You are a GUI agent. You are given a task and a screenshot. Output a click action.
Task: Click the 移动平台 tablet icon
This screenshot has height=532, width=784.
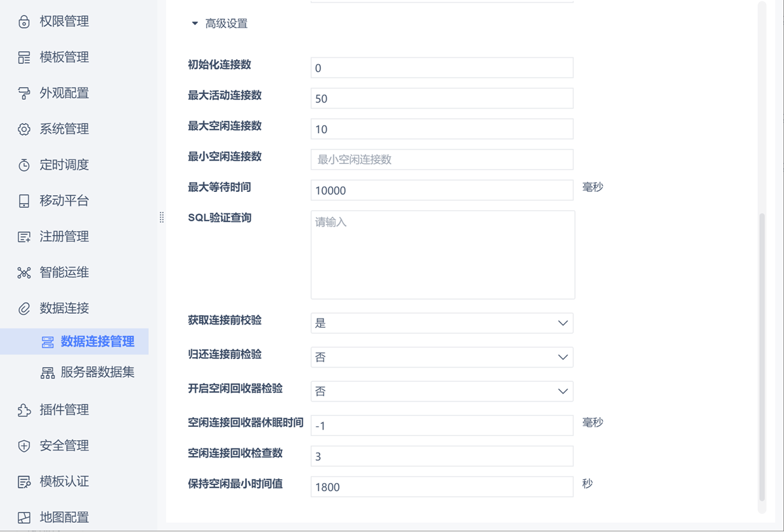[x=24, y=201]
